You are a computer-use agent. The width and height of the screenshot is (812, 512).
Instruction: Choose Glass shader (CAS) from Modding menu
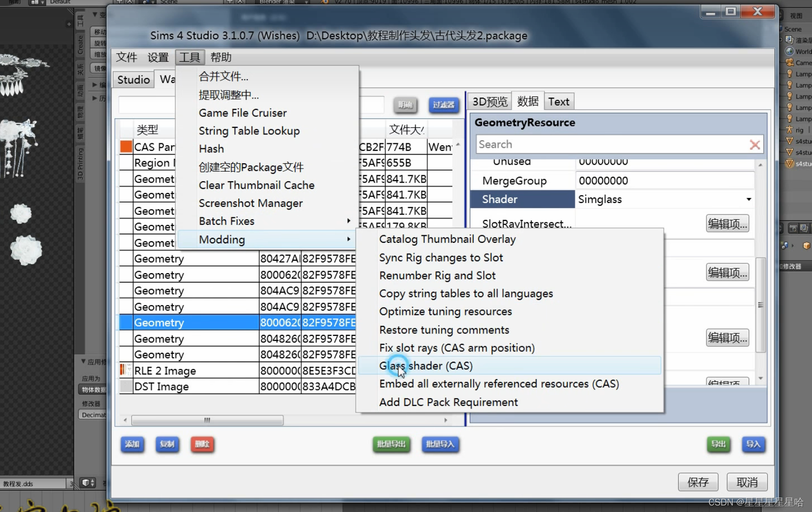509,366
